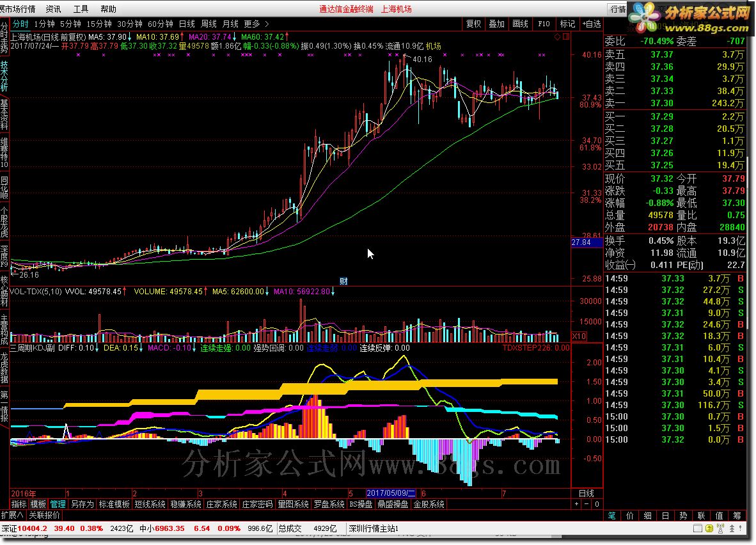This screenshot has width=756, height=545.
Task: Switch chart to 月线 period
Action: tap(230, 24)
